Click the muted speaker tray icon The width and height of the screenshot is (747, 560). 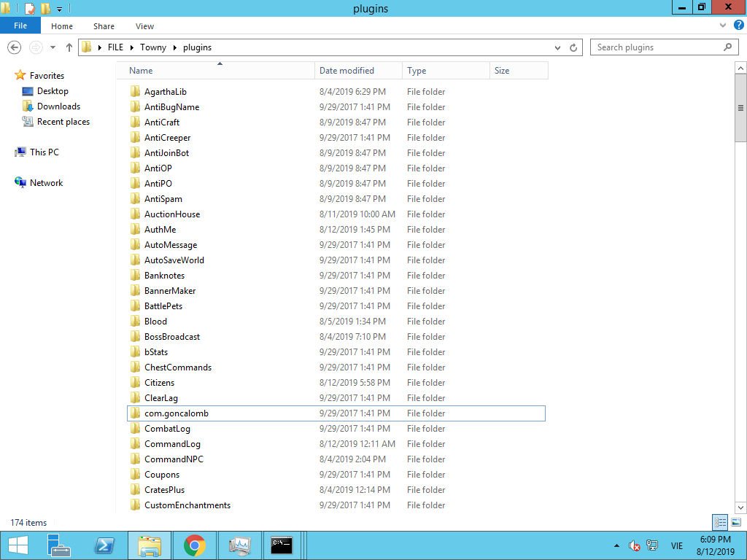coord(634,545)
